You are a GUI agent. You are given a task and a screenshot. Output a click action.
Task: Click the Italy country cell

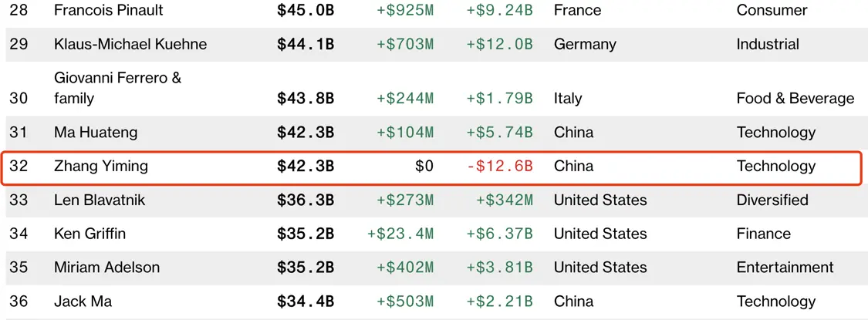[568, 99]
